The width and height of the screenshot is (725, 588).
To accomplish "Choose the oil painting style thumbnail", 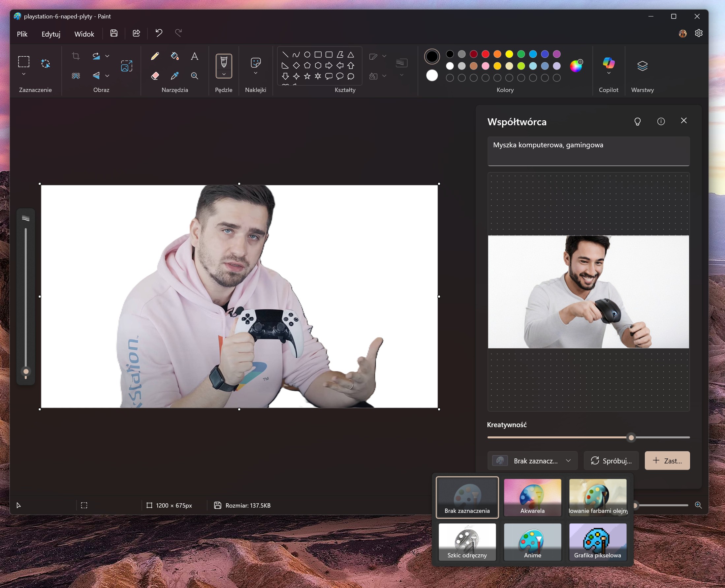I will (x=598, y=497).
